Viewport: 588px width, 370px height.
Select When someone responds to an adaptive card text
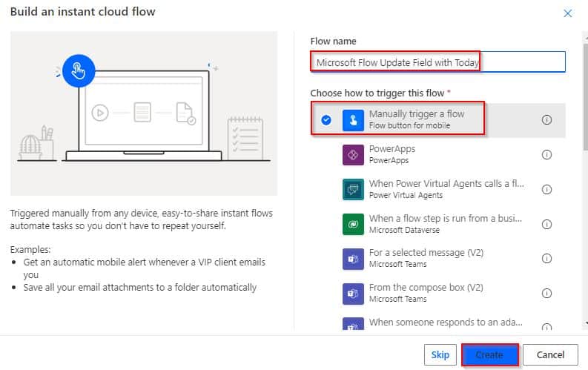pyautogui.click(x=446, y=322)
